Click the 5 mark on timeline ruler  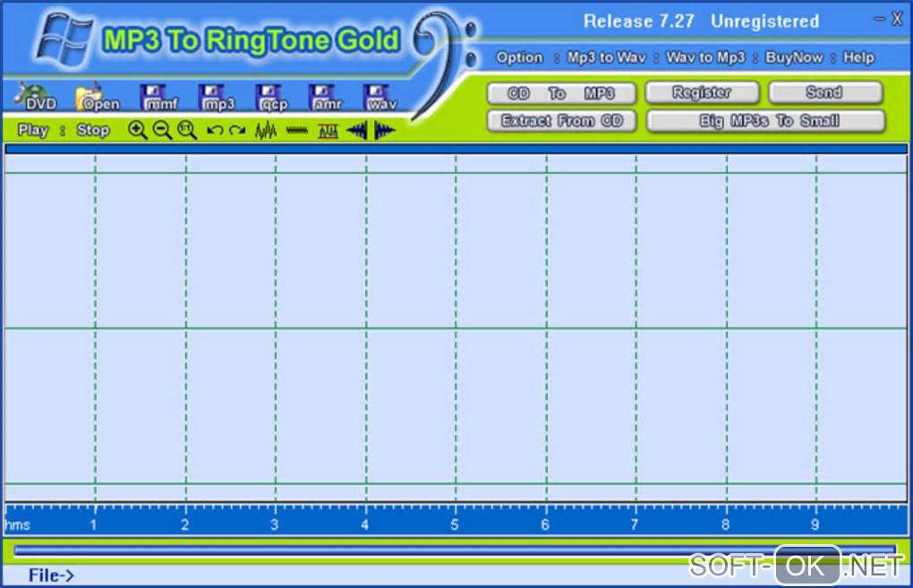click(x=454, y=524)
